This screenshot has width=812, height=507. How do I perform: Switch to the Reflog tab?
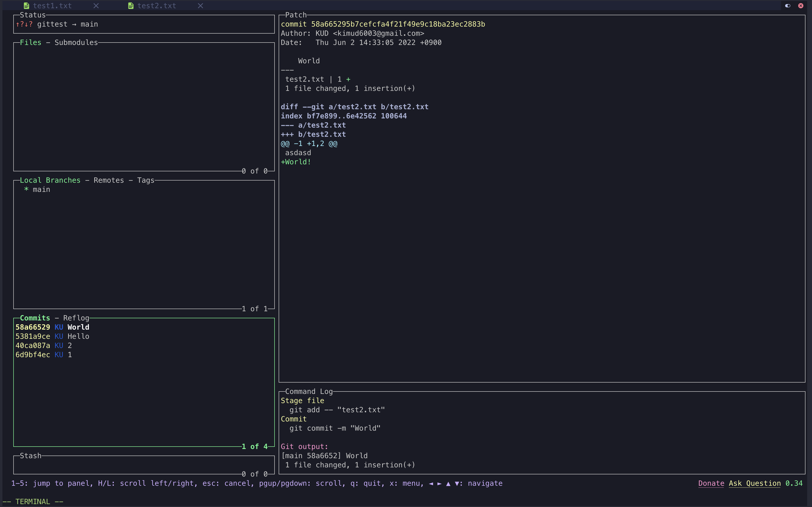point(76,318)
